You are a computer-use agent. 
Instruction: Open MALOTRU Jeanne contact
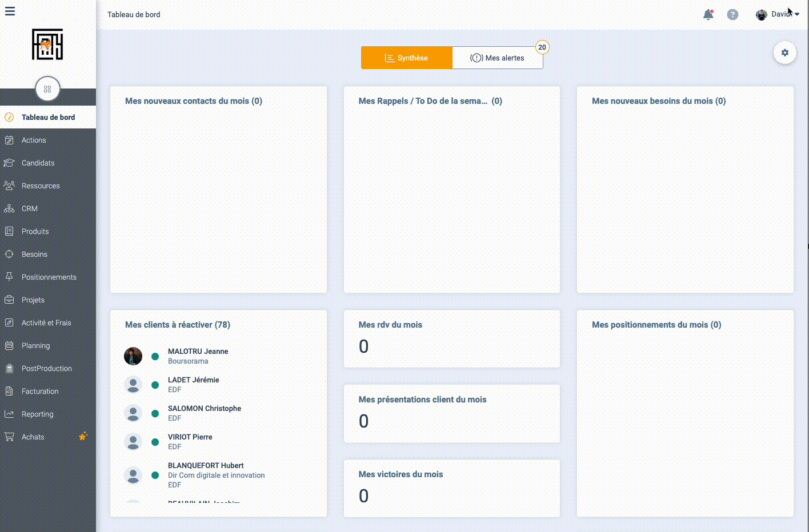tap(198, 352)
